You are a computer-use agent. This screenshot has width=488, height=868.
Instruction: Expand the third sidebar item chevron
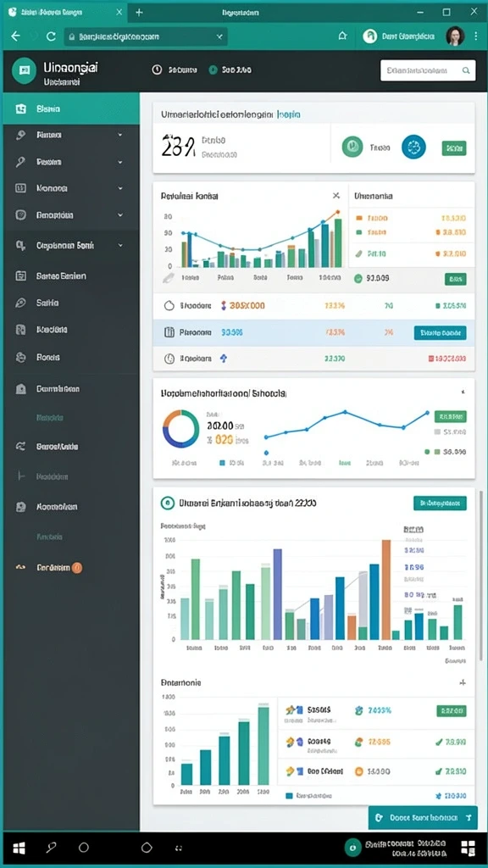click(120, 162)
